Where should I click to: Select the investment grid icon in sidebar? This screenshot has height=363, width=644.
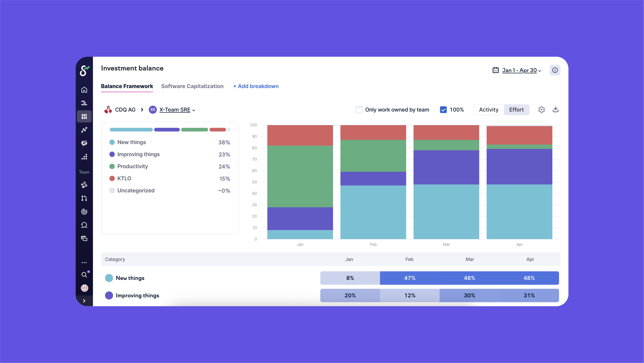(x=84, y=117)
